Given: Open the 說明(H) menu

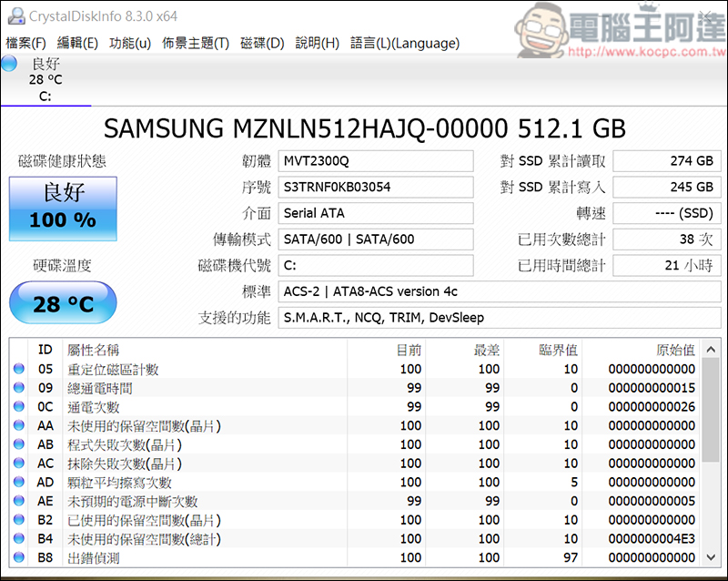Looking at the screenshot, I should (x=318, y=43).
